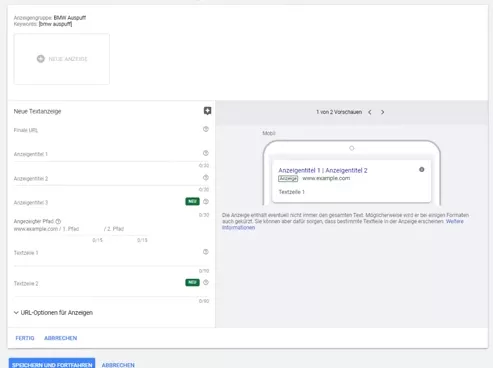Image resolution: width=493 pixels, height=368 pixels.
Task: Click info icon in mobile ad preview
Action: 422,169
